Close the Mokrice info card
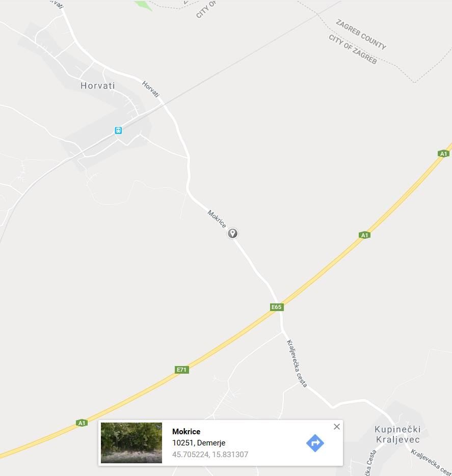This screenshot has height=476, width=452. [336, 427]
